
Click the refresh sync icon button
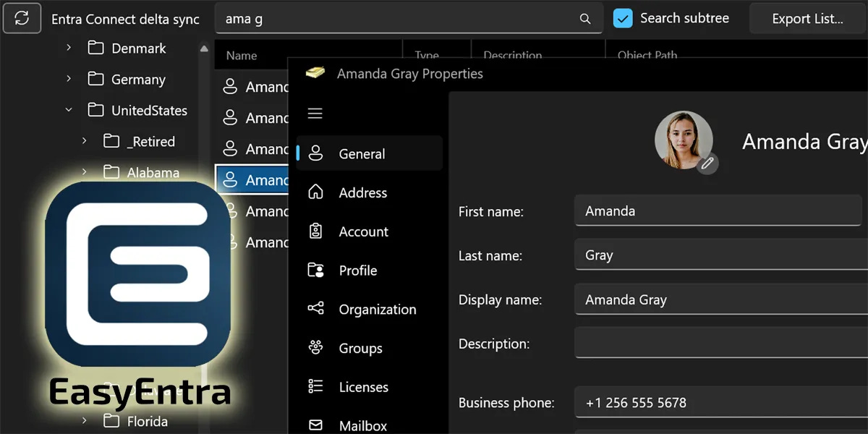(x=22, y=18)
